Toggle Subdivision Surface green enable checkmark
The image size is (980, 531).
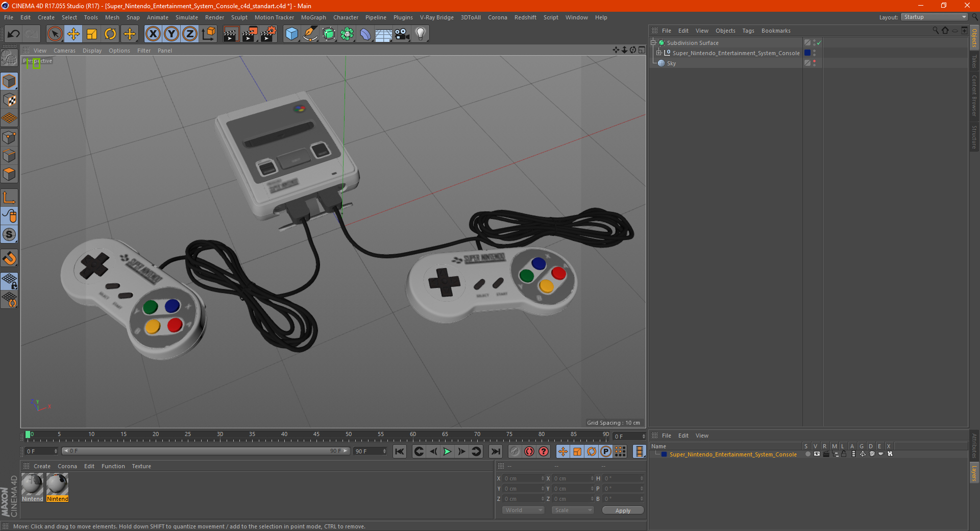819,43
